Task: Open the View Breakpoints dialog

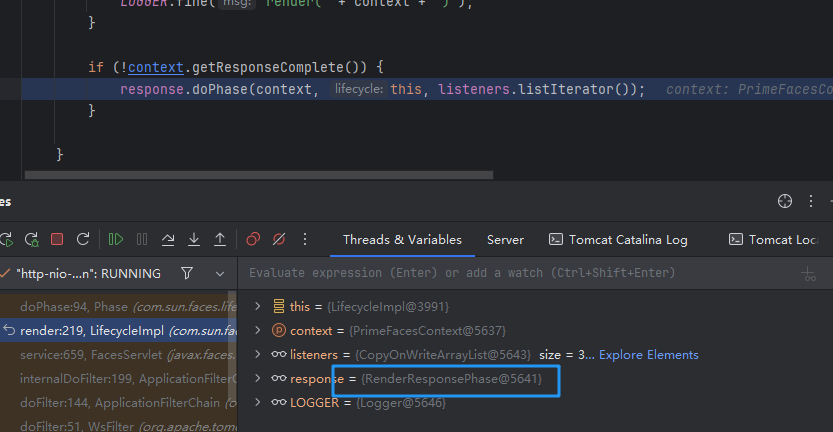Action: [253, 240]
